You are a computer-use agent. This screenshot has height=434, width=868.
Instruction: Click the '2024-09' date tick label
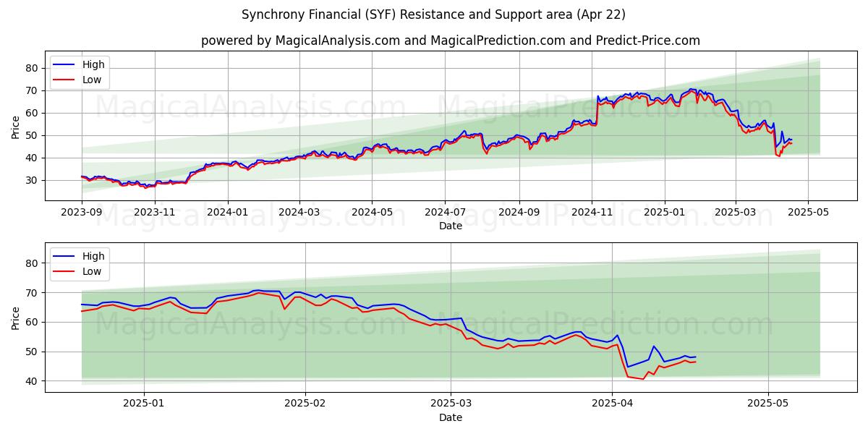click(x=519, y=212)
